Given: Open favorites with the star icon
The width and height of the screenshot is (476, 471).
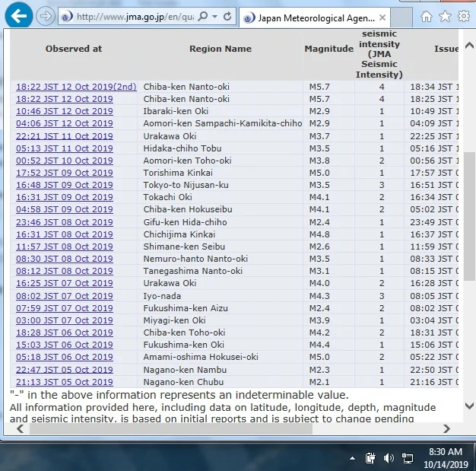Looking at the screenshot, I should (445, 17).
